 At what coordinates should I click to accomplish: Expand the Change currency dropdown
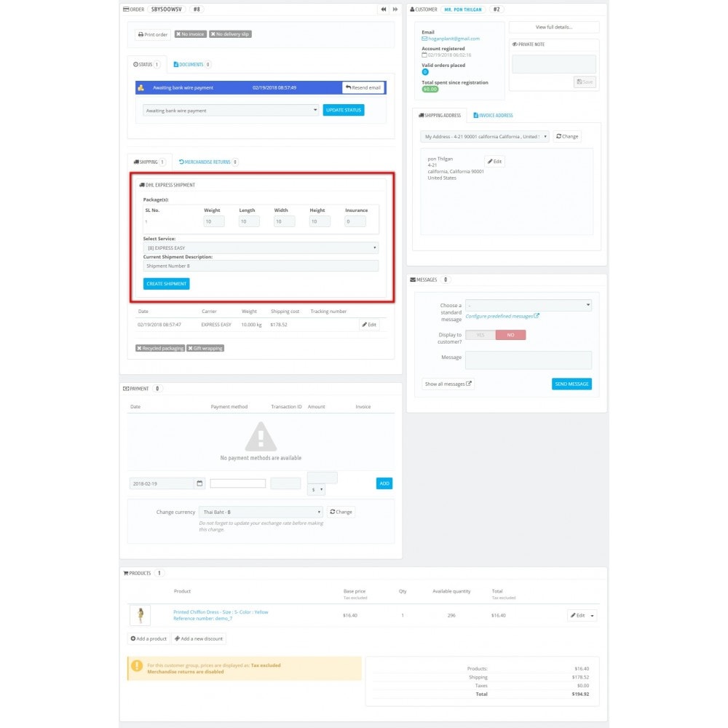click(261, 512)
